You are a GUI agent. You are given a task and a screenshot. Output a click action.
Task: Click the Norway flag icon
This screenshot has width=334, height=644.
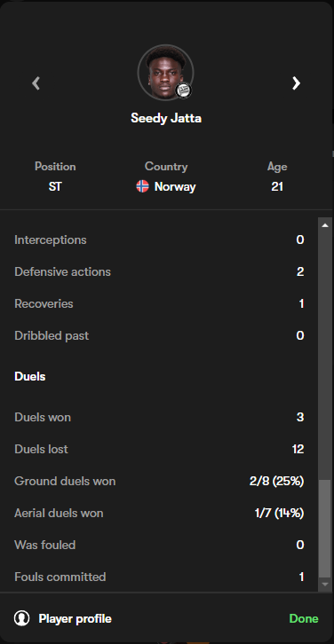[142, 186]
